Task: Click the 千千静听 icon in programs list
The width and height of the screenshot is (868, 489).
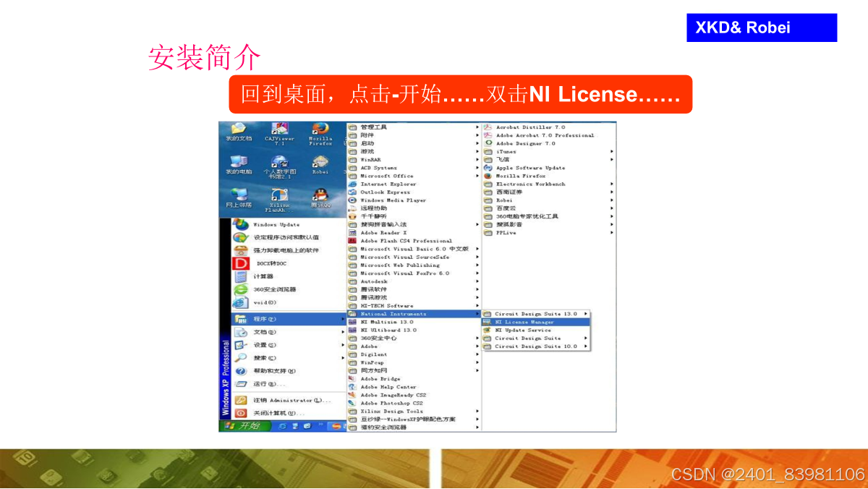Action: click(353, 216)
